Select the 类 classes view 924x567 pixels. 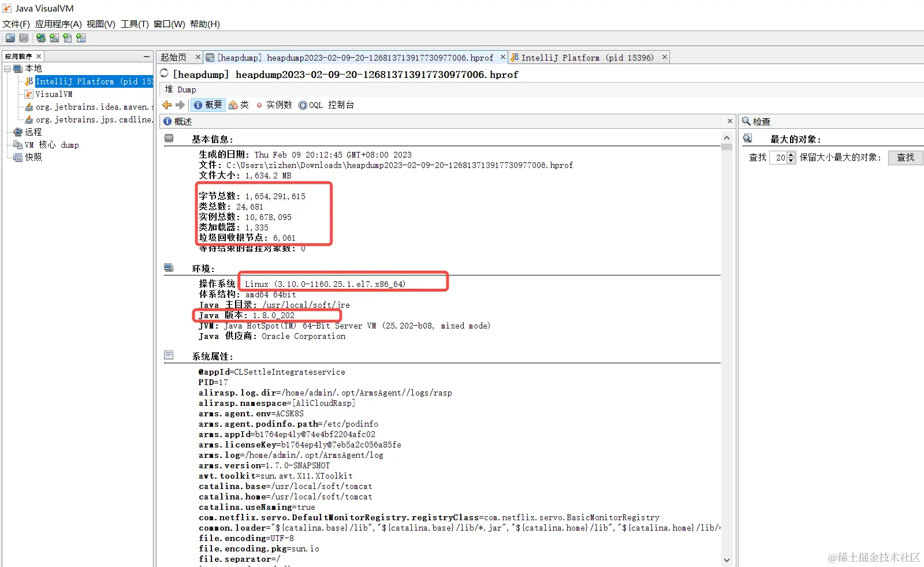(x=239, y=105)
